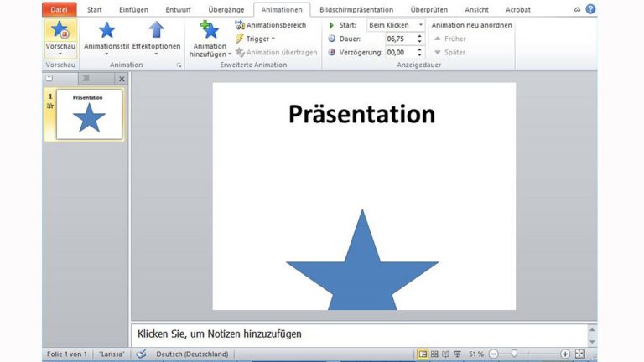Click the Datei button

point(59,9)
